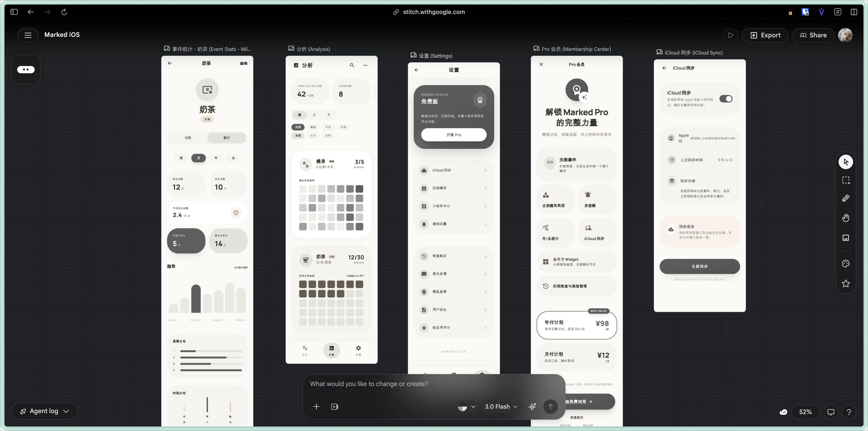The image size is (868, 431).
Task: Open the theme palette icon
Action: point(845,263)
